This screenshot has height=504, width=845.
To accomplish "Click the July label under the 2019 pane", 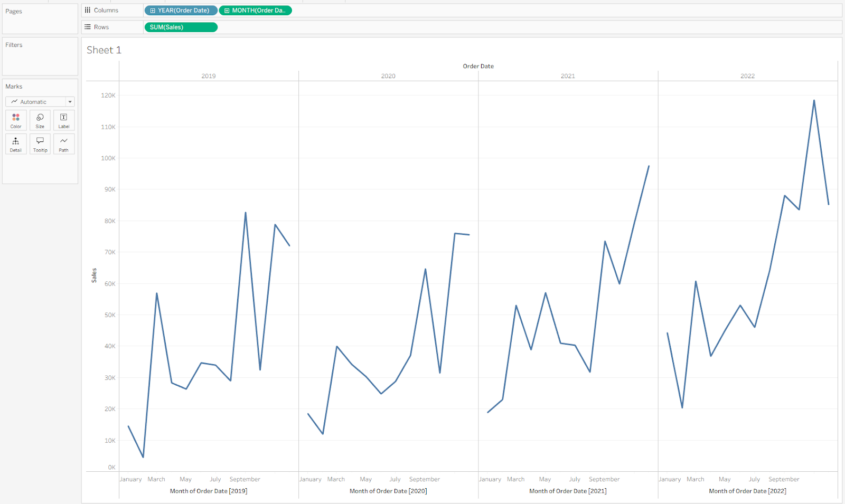I will [215, 479].
